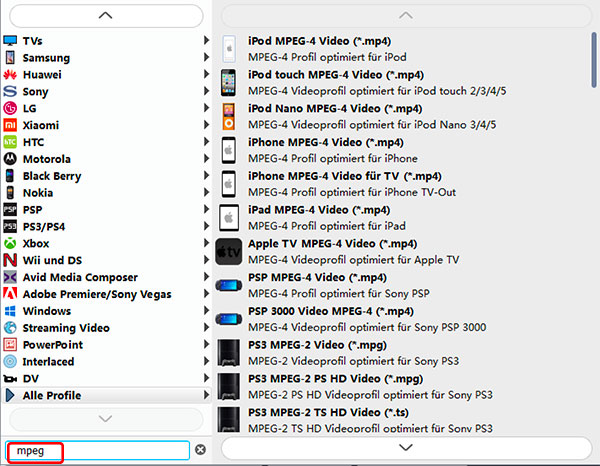Click the iPod touch profile thumbnail
The image size is (600, 466).
coord(228,83)
